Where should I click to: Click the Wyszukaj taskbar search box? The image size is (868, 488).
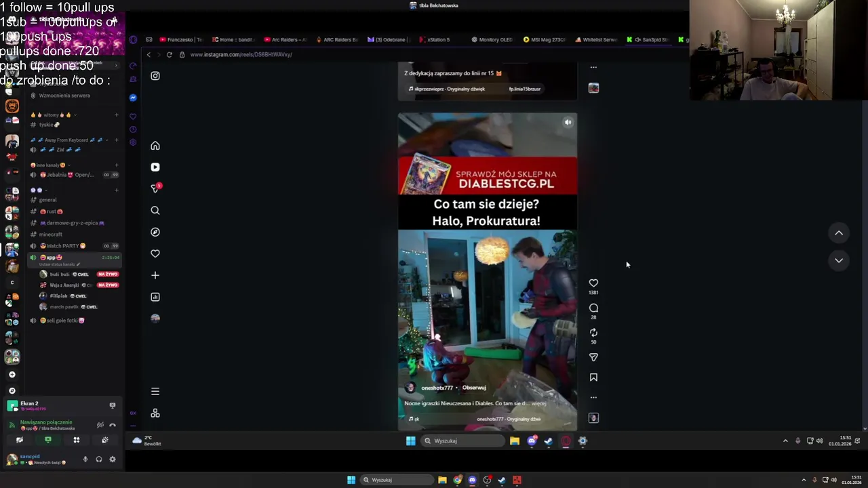point(463,441)
